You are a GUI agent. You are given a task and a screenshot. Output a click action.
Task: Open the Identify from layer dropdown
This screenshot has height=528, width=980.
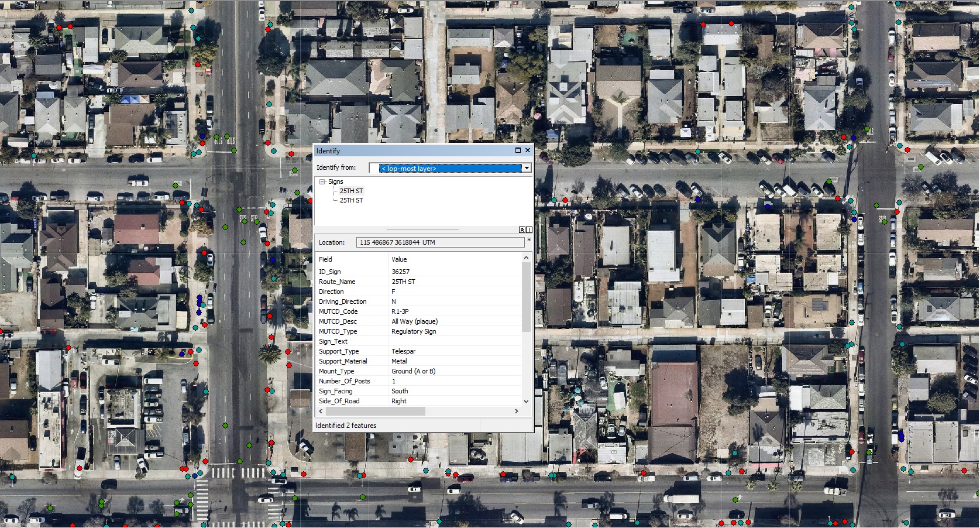[x=527, y=168]
